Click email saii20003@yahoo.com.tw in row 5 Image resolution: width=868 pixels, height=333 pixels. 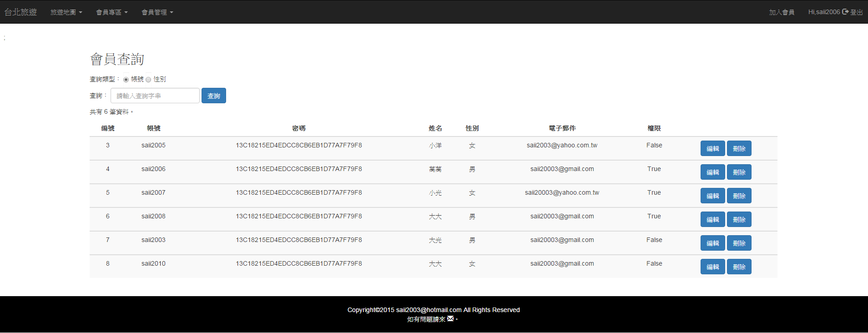[x=562, y=192]
